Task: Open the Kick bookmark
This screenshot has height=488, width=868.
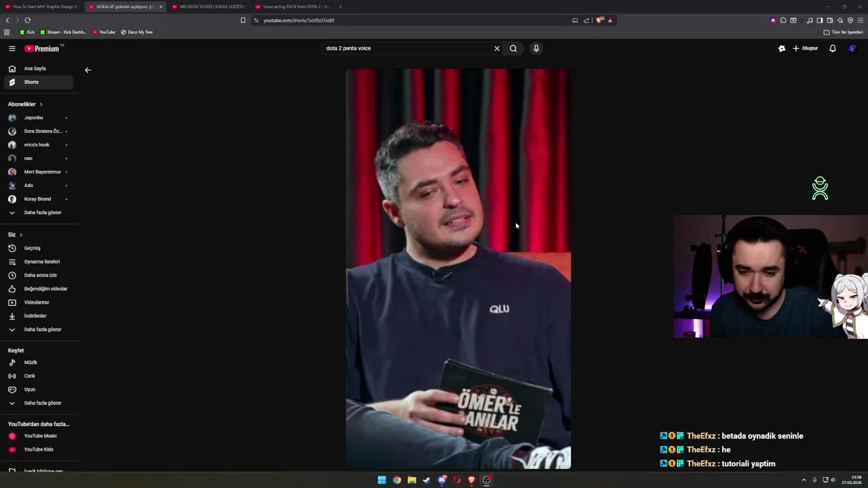Action: [27, 32]
